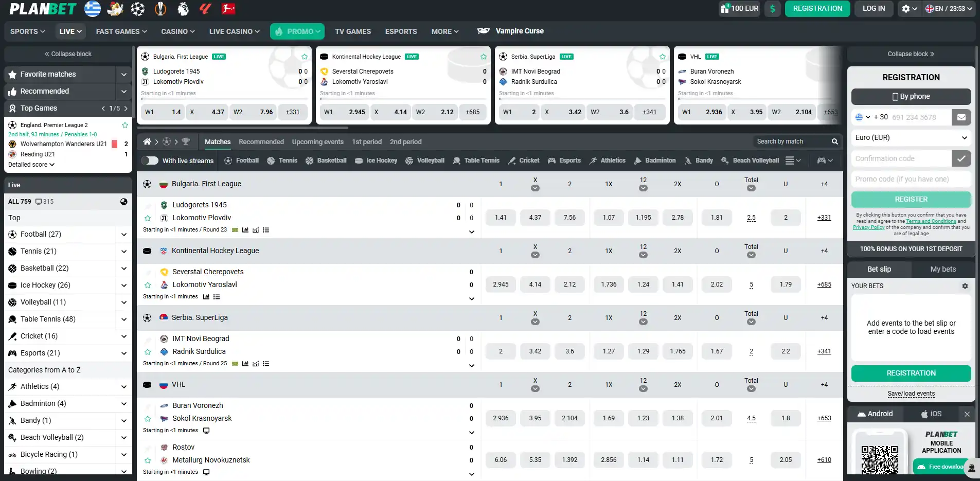Open the Premier League lion shortcut icon
980x481 pixels.
point(183,8)
